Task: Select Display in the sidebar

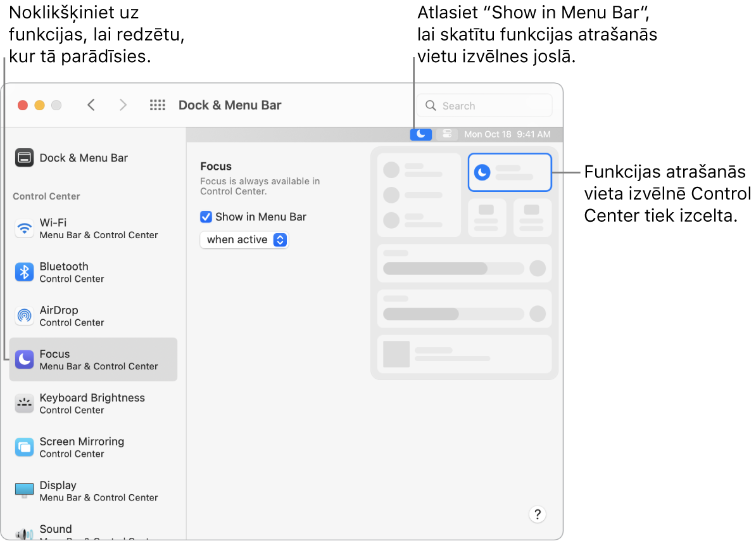Action: (x=93, y=491)
